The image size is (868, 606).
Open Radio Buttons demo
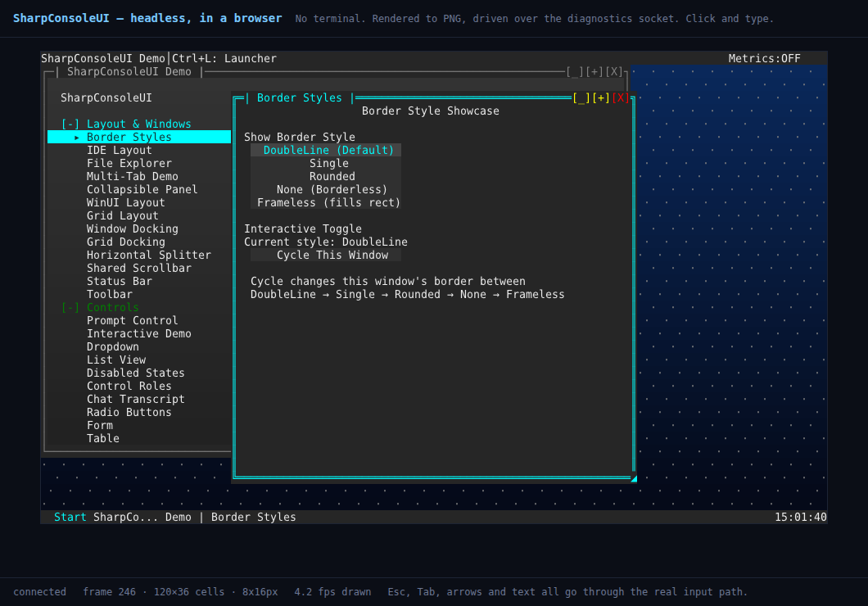point(129,412)
